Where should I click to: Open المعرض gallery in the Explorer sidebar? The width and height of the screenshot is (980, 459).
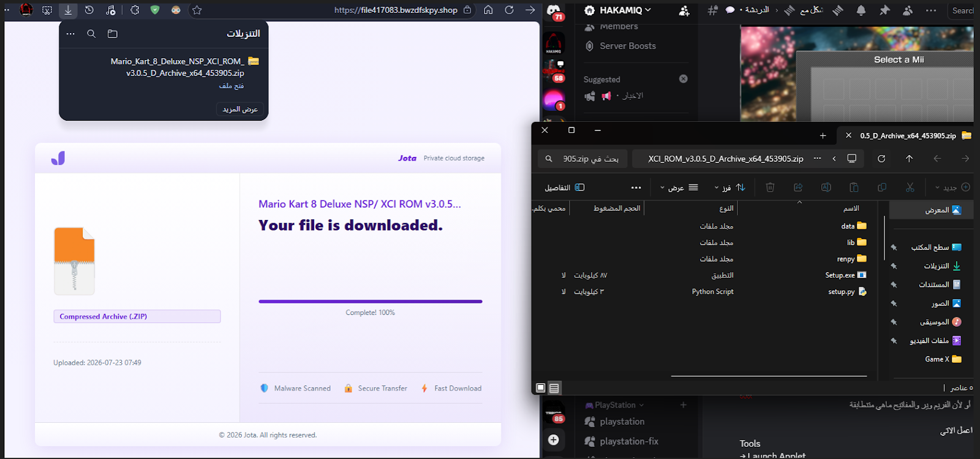(930, 210)
